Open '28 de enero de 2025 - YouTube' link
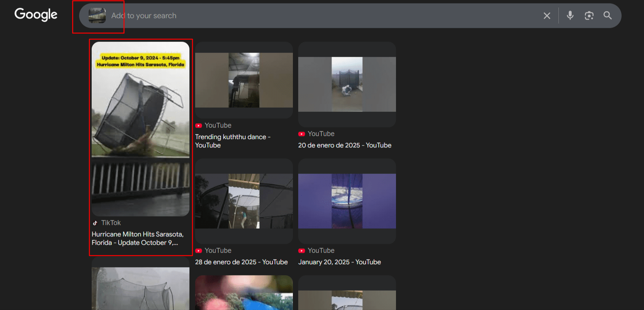Image resolution: width=644 pixels, height=310 pixels. pyautogui.click(x=241, y=262)
